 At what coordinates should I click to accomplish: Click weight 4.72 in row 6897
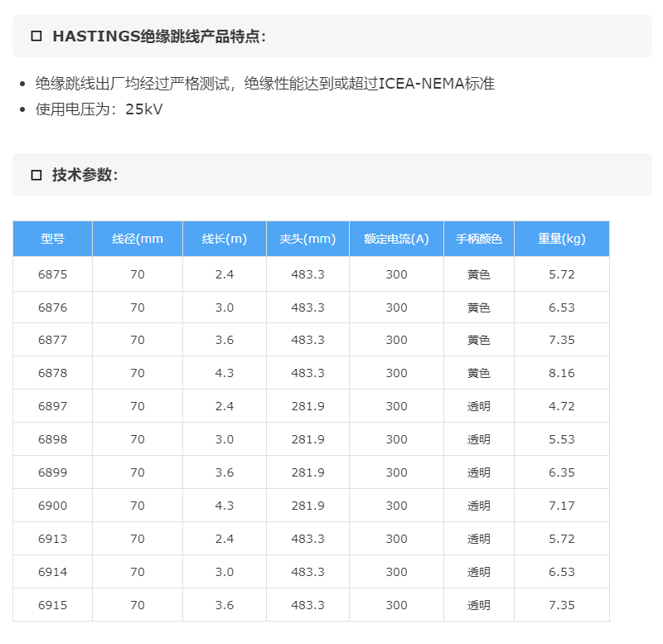(x=562, y=406)
